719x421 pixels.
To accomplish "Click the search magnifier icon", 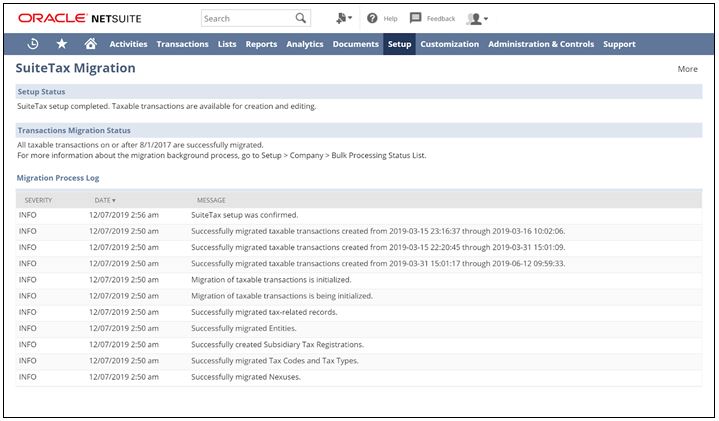I will (300, 18).
